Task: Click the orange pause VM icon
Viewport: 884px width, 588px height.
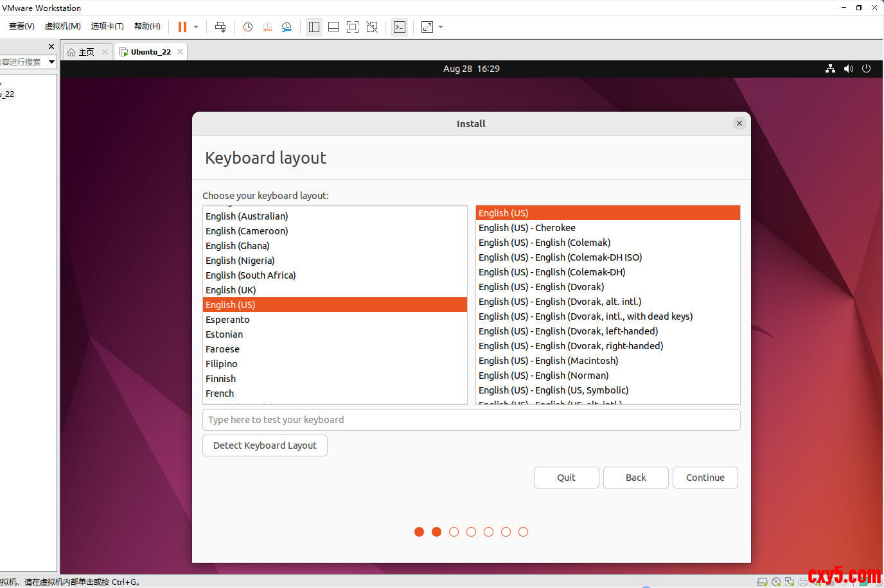Action: [x=182, y=27]
